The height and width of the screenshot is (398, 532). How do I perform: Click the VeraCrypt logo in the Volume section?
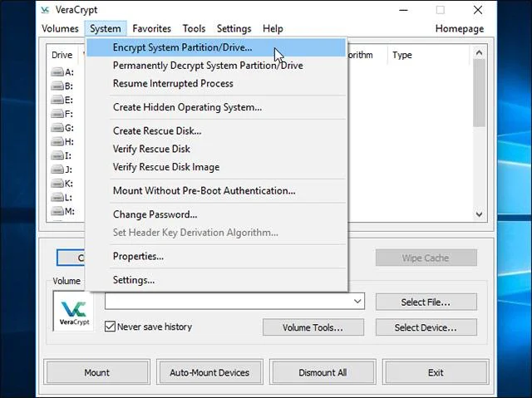[74, 312]
